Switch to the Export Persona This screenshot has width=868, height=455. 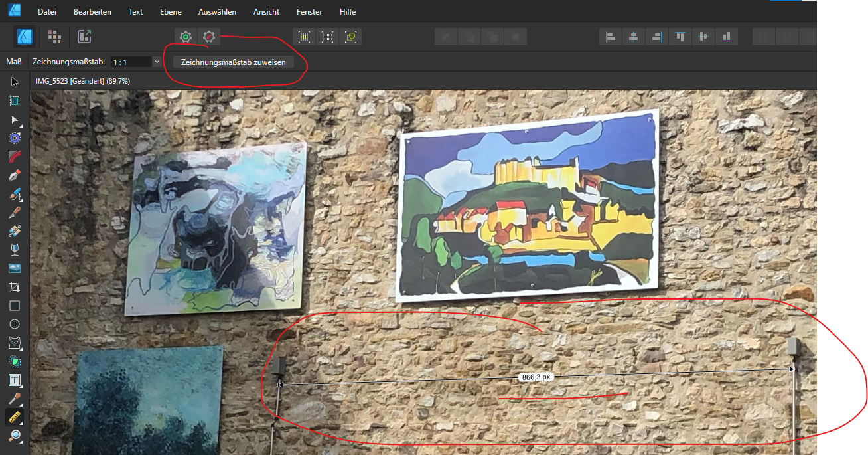click(x=84, y=37)
